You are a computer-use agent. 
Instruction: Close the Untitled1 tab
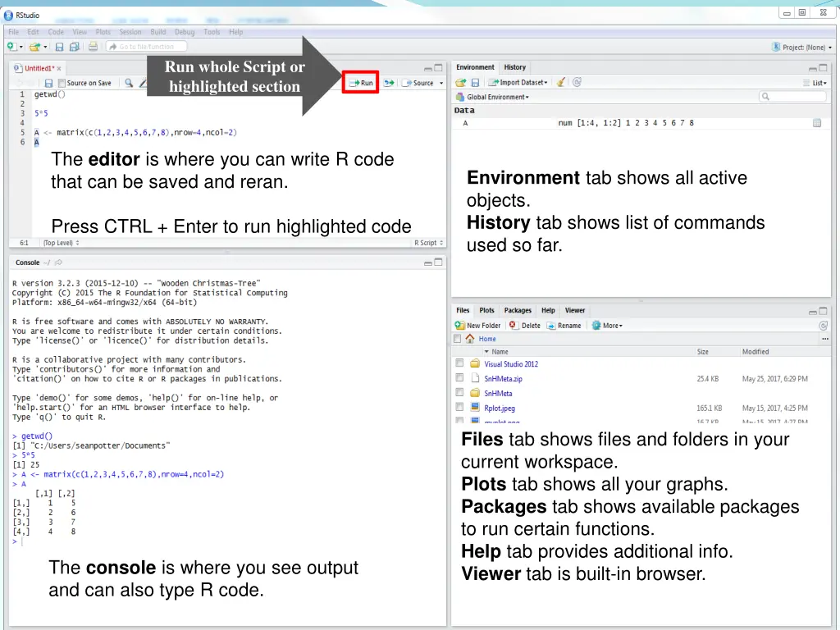(x=59, y=69)
